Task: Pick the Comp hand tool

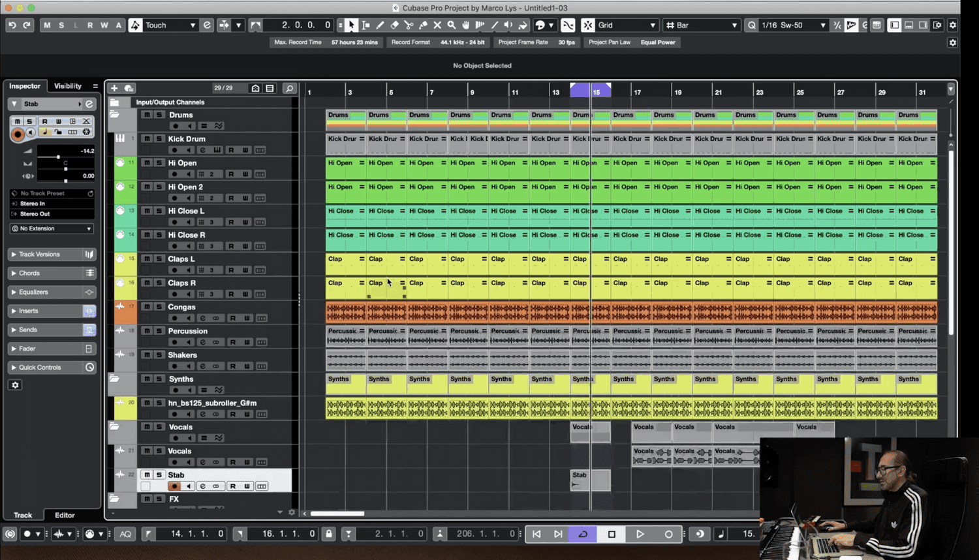Action: [466, 25]
